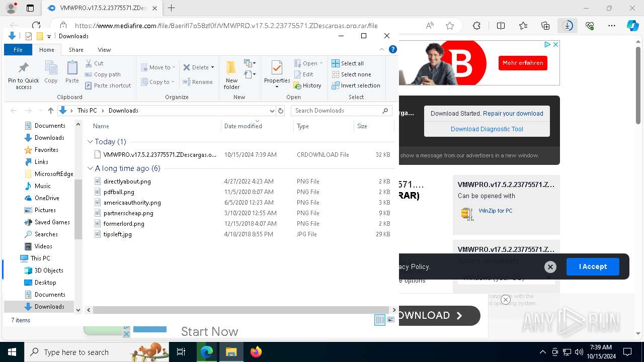Open Task View on taskbar
The image size is (644, 362).
[x=182, y=352]
